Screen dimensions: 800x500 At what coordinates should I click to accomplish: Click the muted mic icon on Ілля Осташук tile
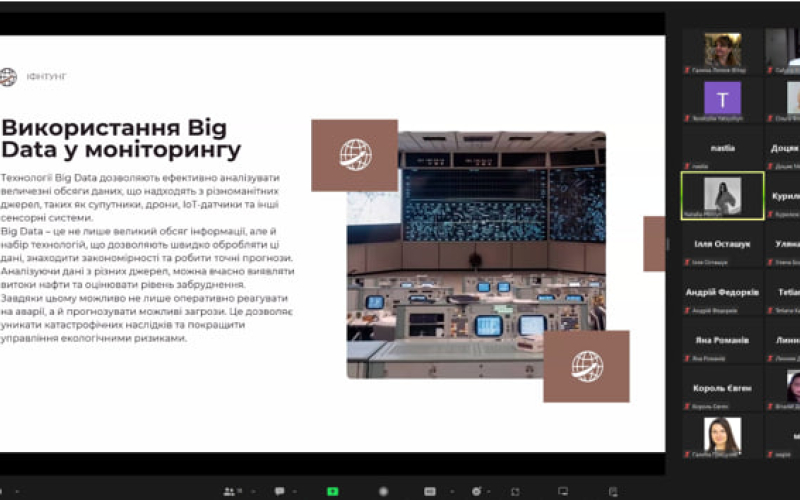(687, 262)
